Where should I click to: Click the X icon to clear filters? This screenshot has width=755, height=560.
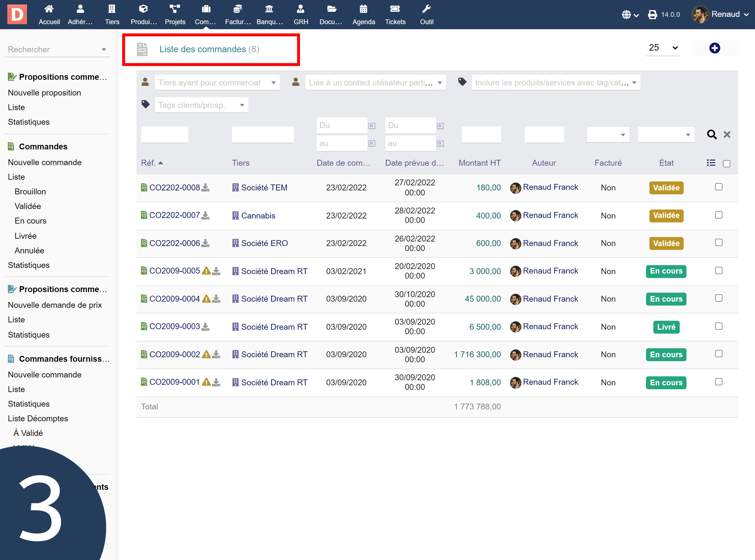point(727,135)
